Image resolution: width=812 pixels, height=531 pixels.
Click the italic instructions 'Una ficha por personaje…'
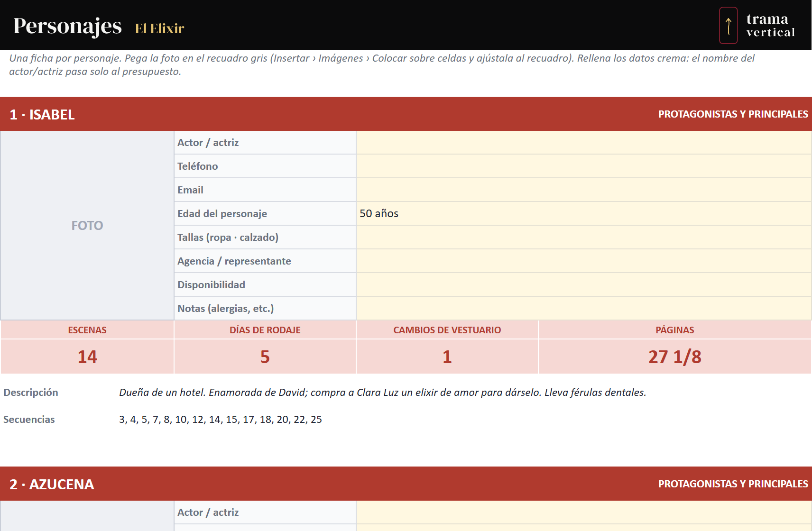coord(382,65)
